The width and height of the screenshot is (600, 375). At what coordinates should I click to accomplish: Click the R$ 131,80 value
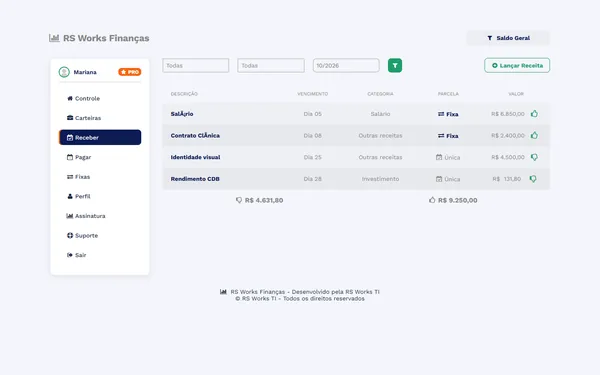coord(507,179)
